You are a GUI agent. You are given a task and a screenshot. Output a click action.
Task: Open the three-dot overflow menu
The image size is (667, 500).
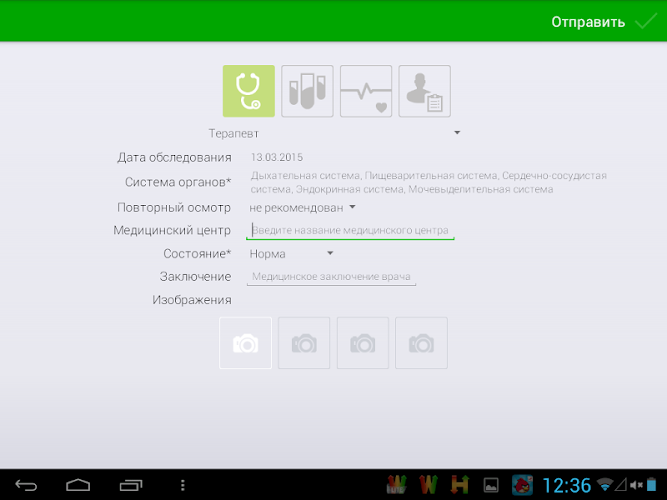(182, 485)
